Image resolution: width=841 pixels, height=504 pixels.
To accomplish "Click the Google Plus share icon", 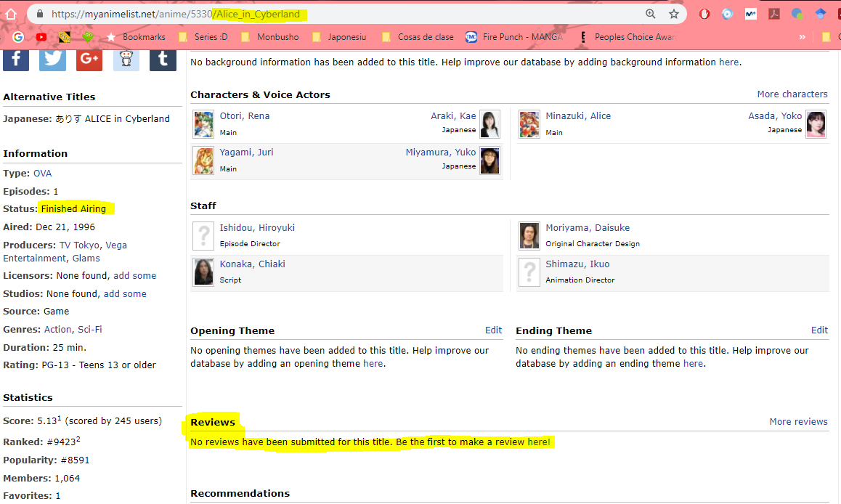I will click(89, 60).
